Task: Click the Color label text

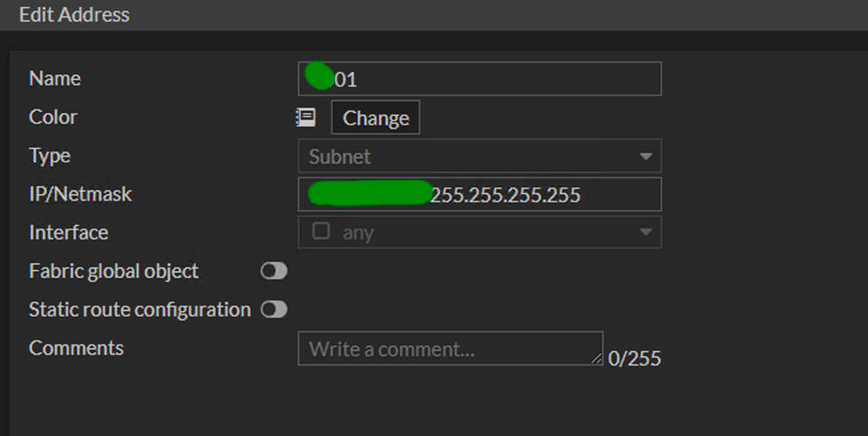Action: 53,117
